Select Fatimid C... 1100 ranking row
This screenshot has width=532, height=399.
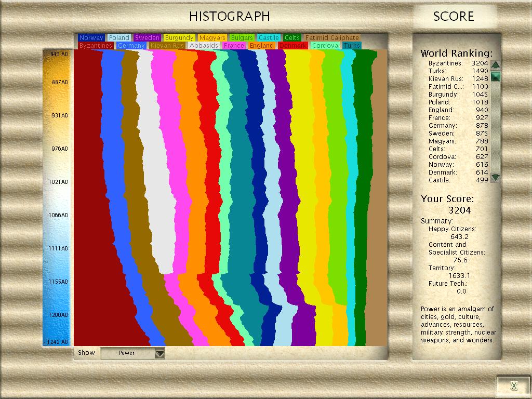[458, 87]
